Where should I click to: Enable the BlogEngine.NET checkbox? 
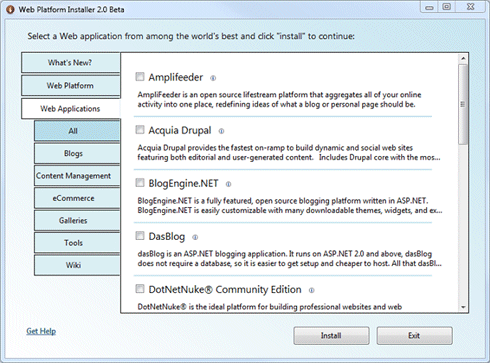[x=140, y=183]
